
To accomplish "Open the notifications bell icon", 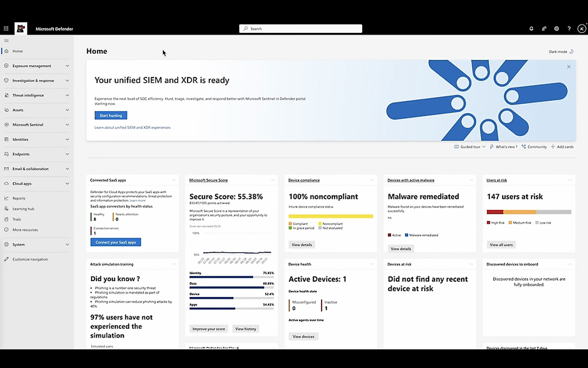I will pos(531,29).
